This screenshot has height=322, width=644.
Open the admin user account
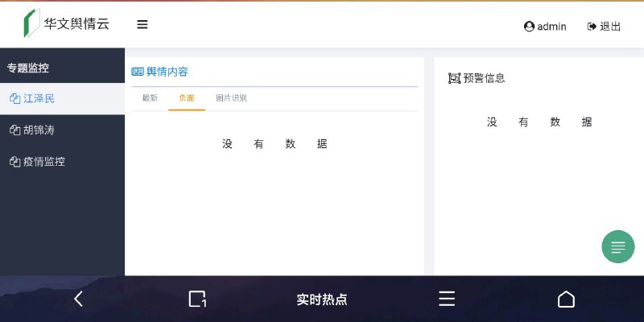(x=545, y=27)
